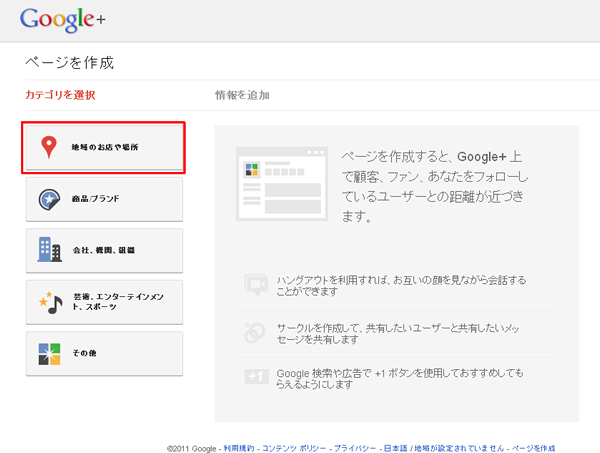
Task: Click the intro paragraph about Google+ pages
Action: point(434,186)
